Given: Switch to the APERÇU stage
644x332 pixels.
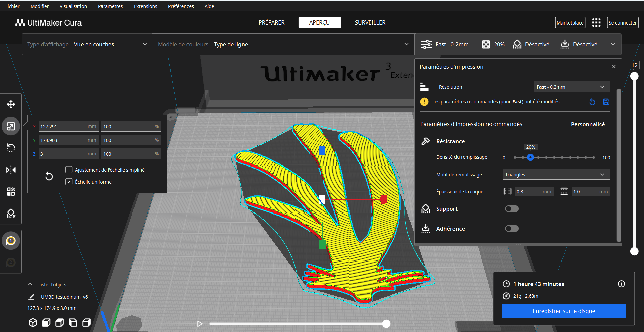Looking at the screenshot, I should pos(319,22).
